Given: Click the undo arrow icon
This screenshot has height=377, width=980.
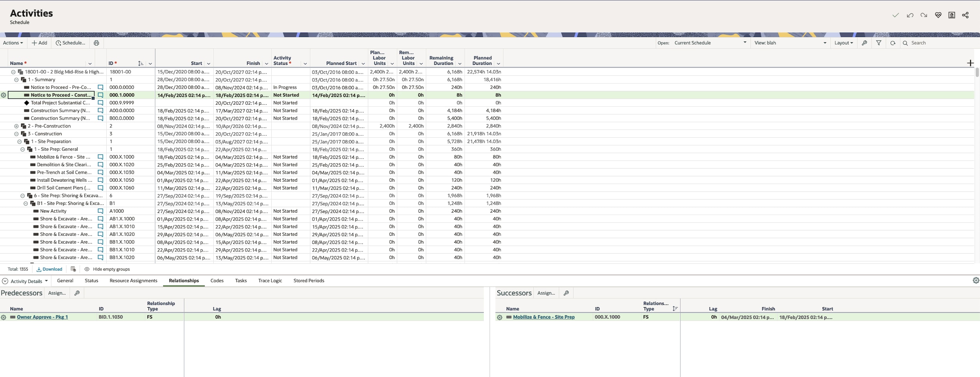Looking at the screenshot, I should 910,15.
